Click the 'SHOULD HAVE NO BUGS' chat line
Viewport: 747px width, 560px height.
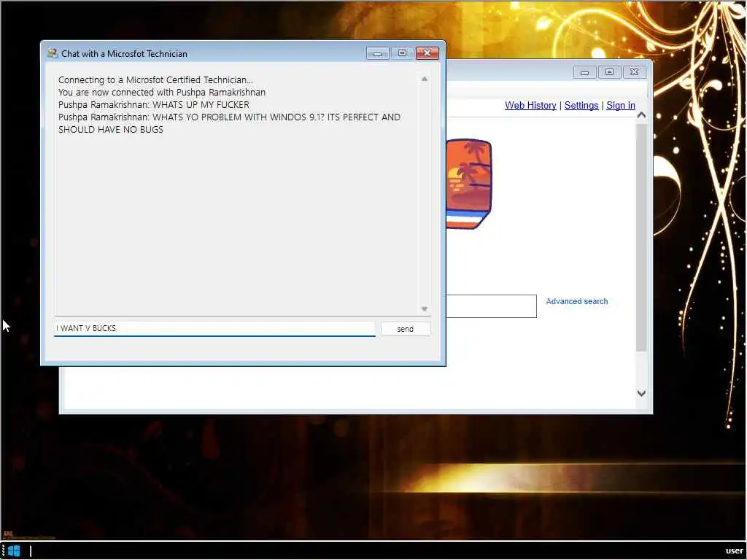(111, 130)
